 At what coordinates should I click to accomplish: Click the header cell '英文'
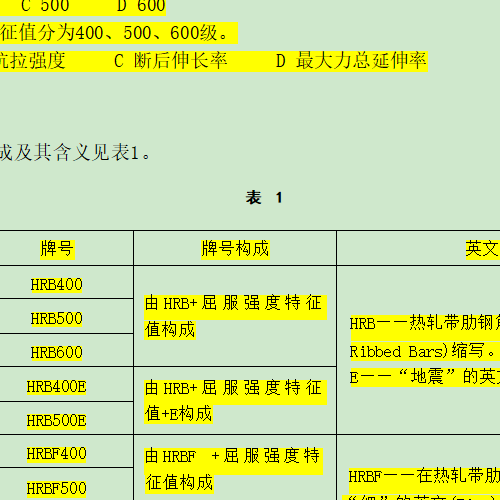coord(482,249)
